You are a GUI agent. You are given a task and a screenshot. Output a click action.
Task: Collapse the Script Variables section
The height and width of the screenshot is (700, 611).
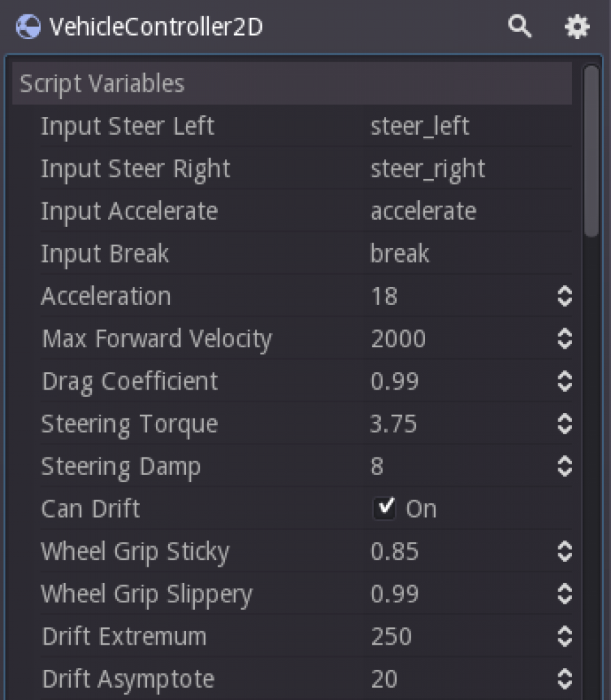pos(103,83)
